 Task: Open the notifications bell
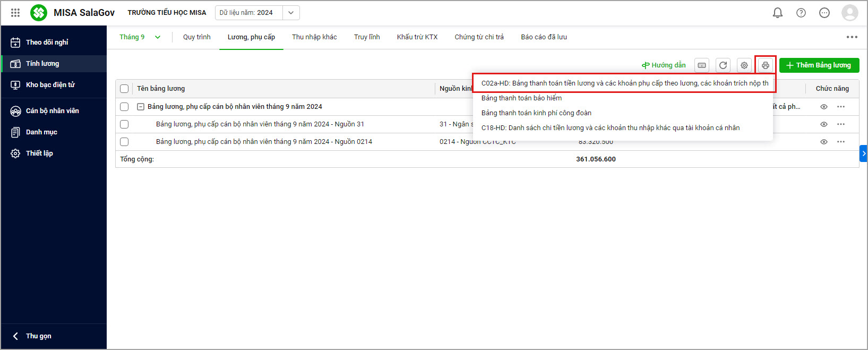point(778,13)
